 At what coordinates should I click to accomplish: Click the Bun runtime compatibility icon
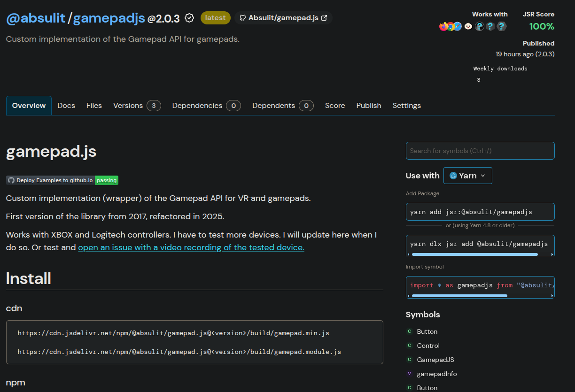click(x=468, y=26)
